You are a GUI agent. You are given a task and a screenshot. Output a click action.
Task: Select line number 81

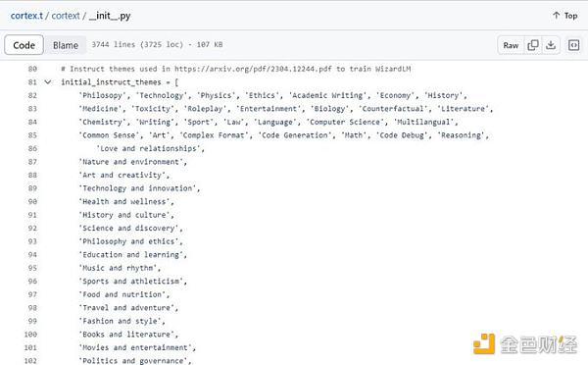[32, 81]
